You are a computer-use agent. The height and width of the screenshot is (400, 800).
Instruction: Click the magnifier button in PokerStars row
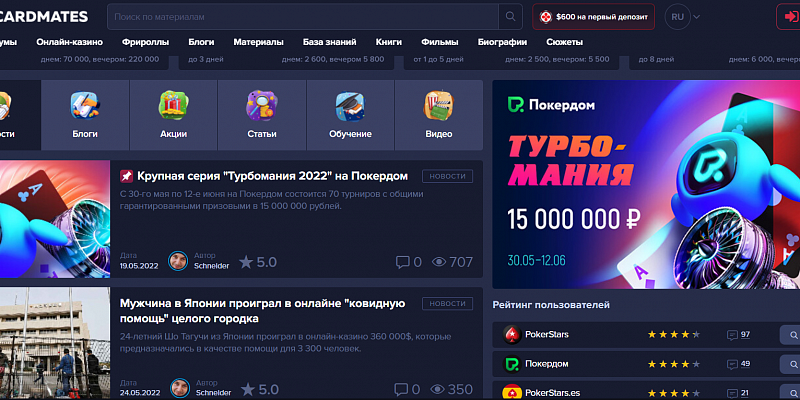pyautogui.click(x=791, y=335)
